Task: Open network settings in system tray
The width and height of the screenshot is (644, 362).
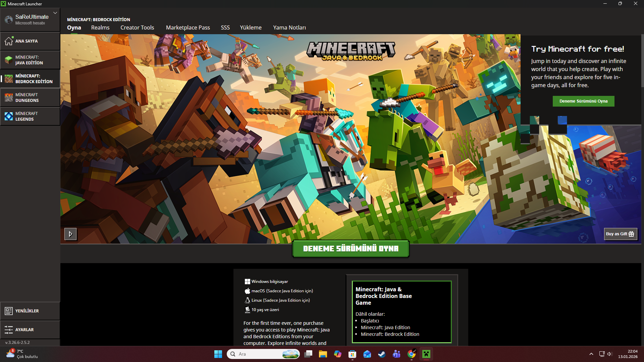Action: 602,354
